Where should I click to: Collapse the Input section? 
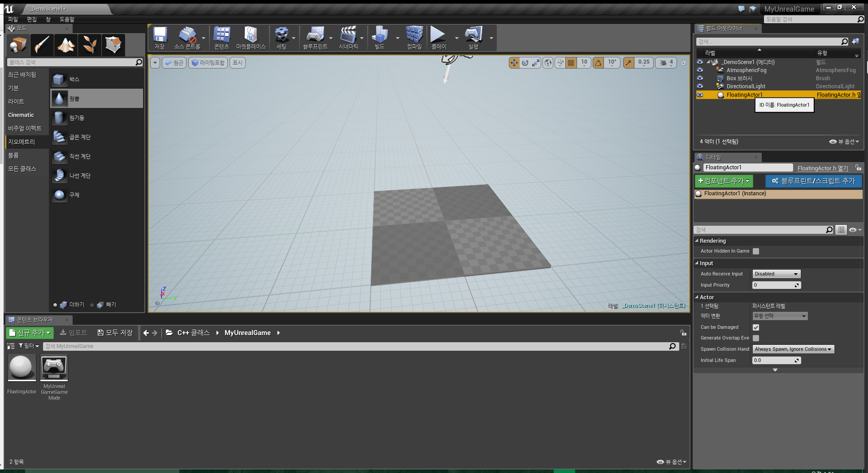pyautogui.click(x=697, y=263)
